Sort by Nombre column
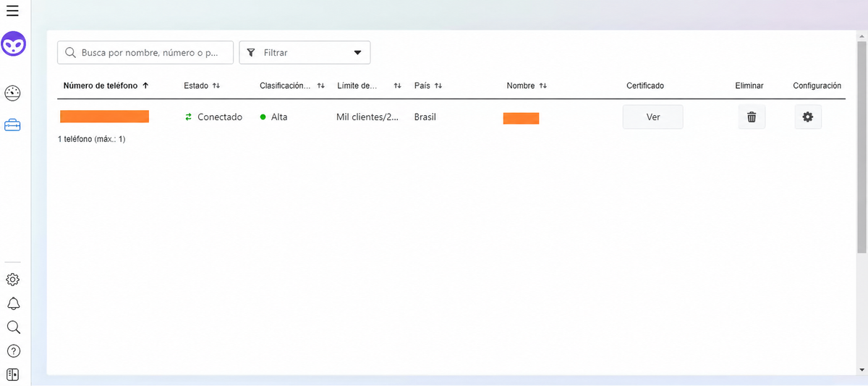 click(527, 85)
